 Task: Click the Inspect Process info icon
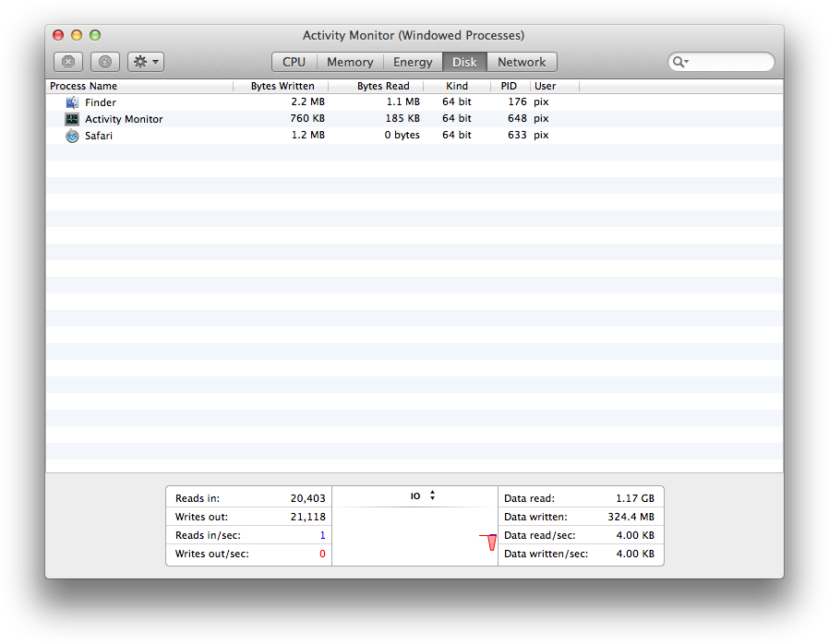[x=105, y=62]
